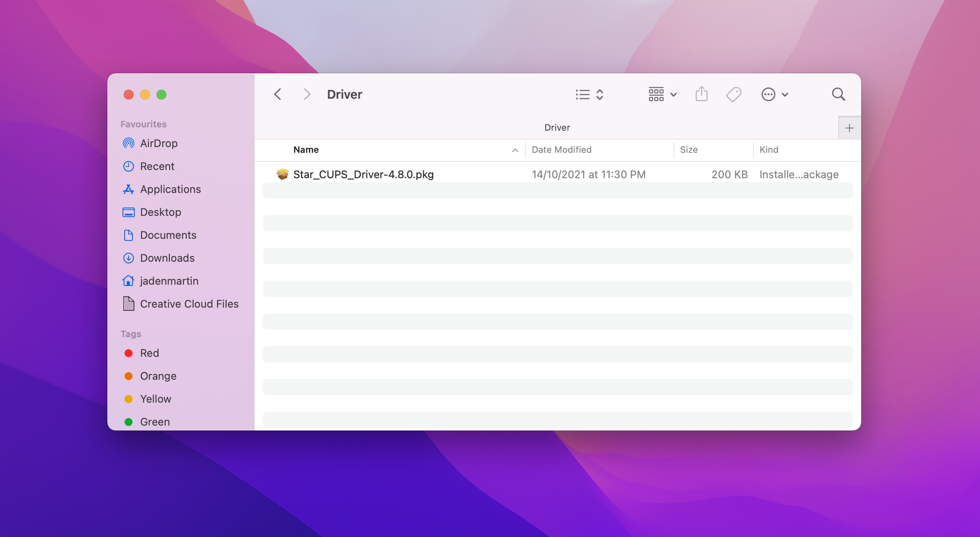This screenshot has height=537, width=980.
Task: Open the Search magnifier icon
Action: pos(838,95)
